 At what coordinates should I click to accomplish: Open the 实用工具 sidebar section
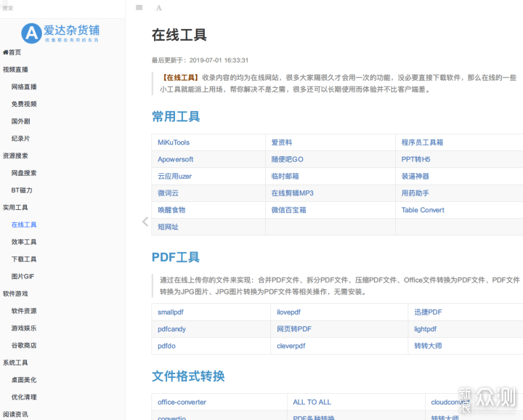click(15, 208)
